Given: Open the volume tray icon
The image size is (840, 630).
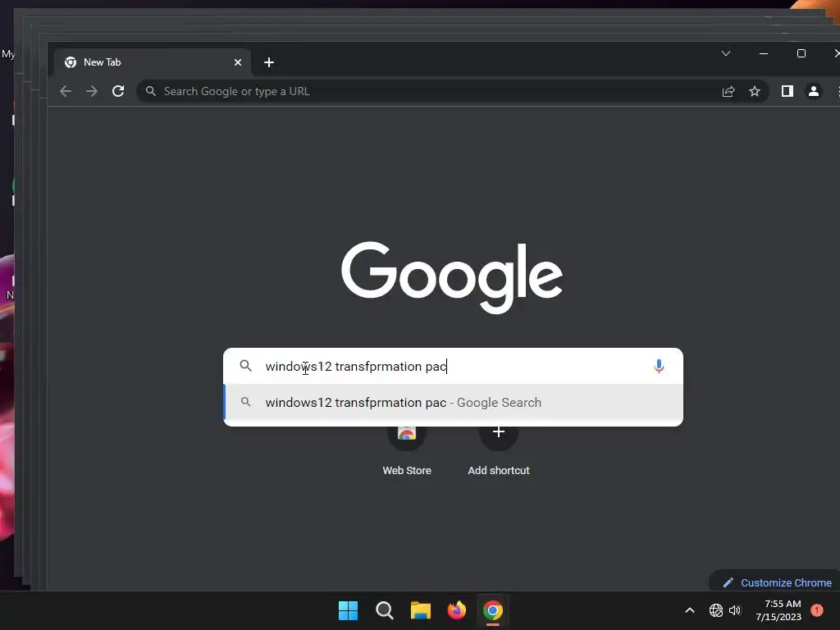Looking at the screenshot, I should [x=735, y=610].
